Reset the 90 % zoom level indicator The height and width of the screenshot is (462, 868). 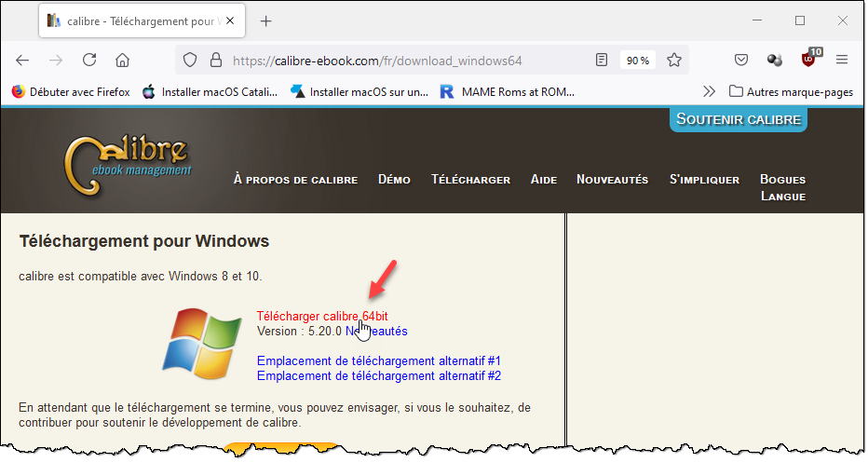[637, 61]
